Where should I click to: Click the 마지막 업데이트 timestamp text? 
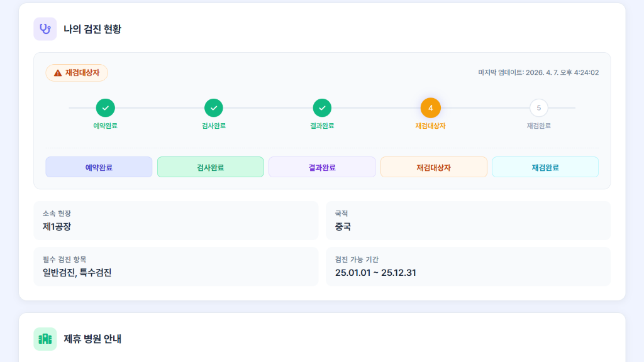[x=538, y=73]
